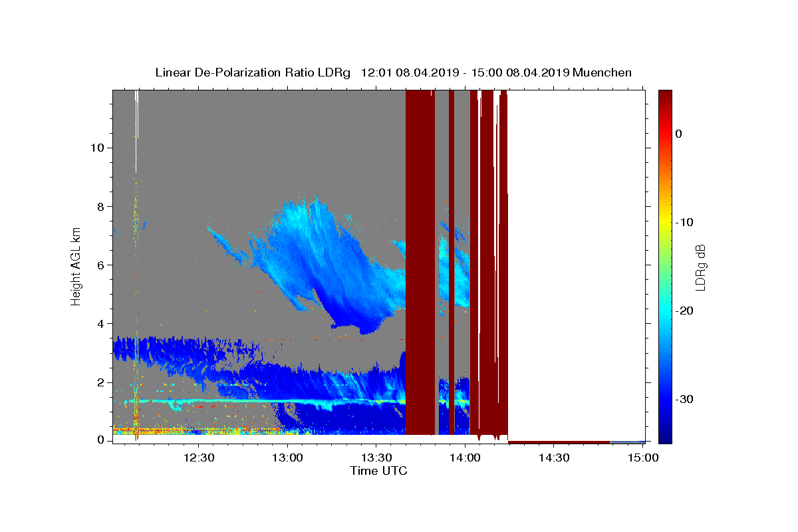Click the colorbar label -30
Screen dimensions: 798x532
tap(685, 399)
